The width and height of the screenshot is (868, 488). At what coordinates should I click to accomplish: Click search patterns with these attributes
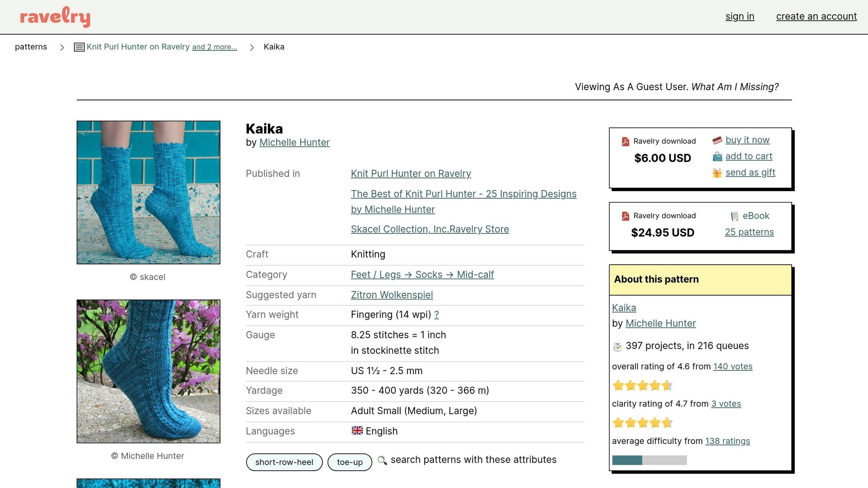pos(473,460)
